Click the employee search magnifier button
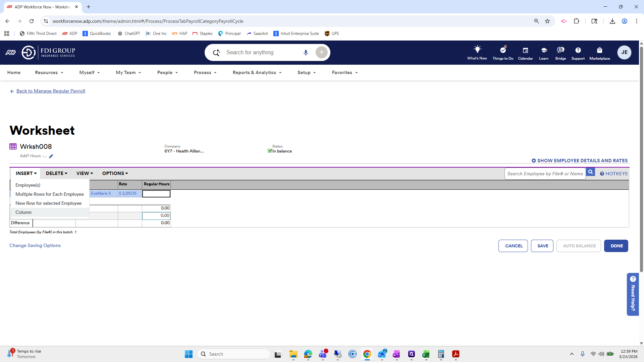 (590, 172)
